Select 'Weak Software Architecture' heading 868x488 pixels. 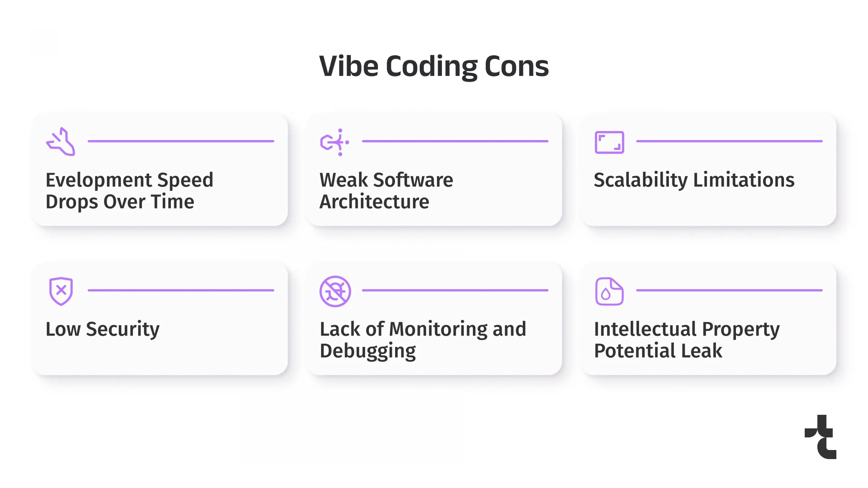[x=386, y=191]
